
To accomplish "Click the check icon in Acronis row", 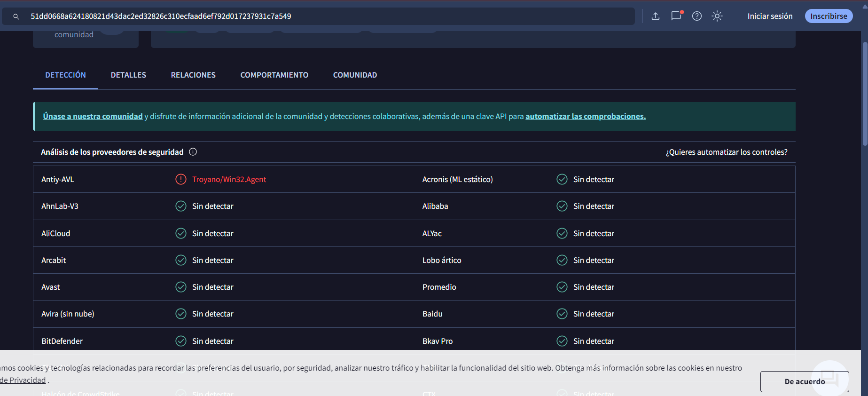I will (562, 179).
